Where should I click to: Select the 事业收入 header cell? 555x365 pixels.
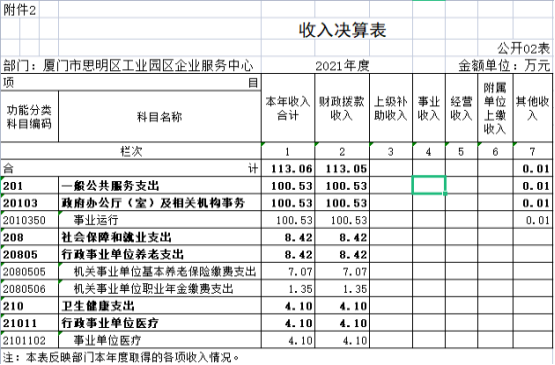(429, 108)
